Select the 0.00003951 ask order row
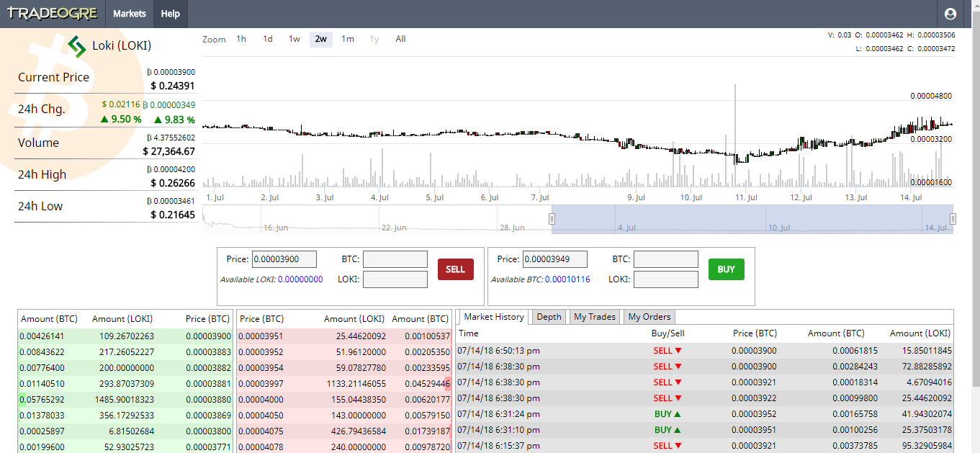980x453 pixels. (344, 336)
